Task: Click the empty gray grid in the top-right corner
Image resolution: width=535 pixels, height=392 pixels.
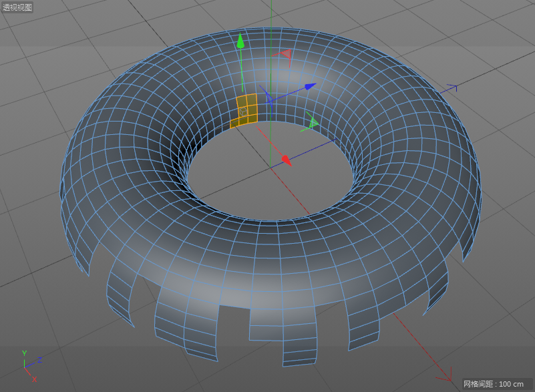Action: (x=494, y=27)
